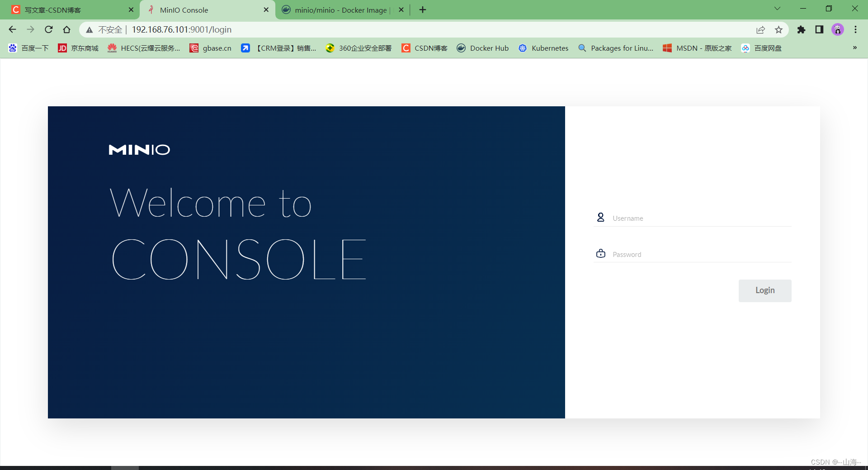Minimize the browser window
The width and height of the screenshot is (868, 470).
803,9
